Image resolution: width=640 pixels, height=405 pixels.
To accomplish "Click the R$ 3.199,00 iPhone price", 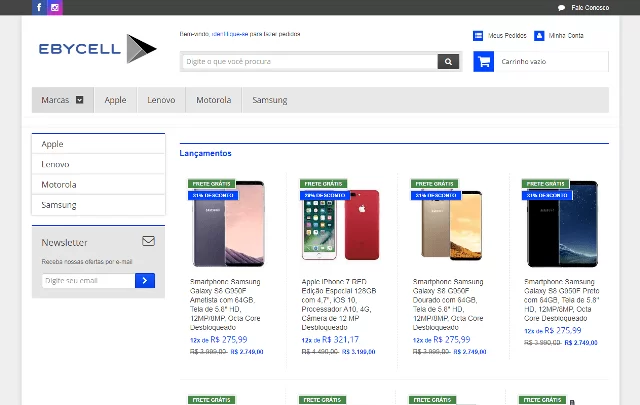I will point(358,352).
